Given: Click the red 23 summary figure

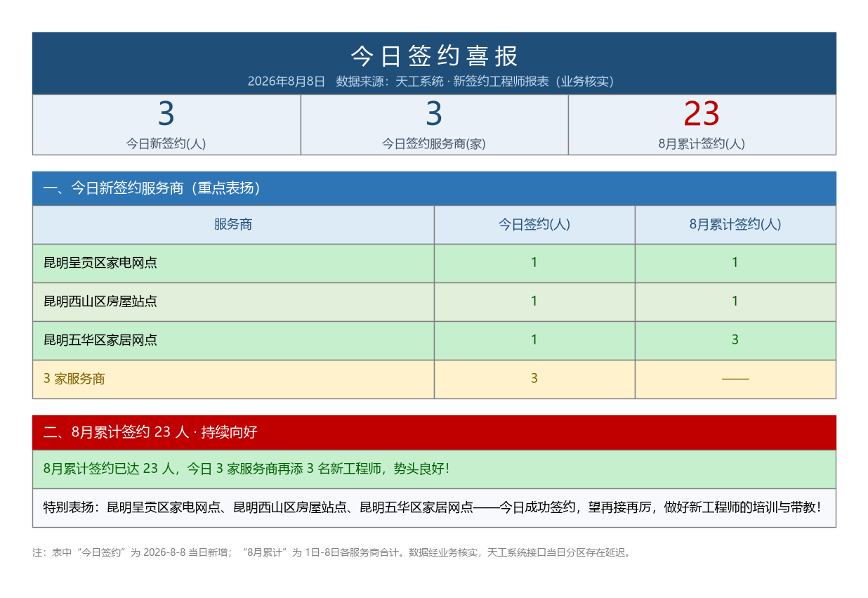Looking at the screenshot, I should tap(702, 114).
